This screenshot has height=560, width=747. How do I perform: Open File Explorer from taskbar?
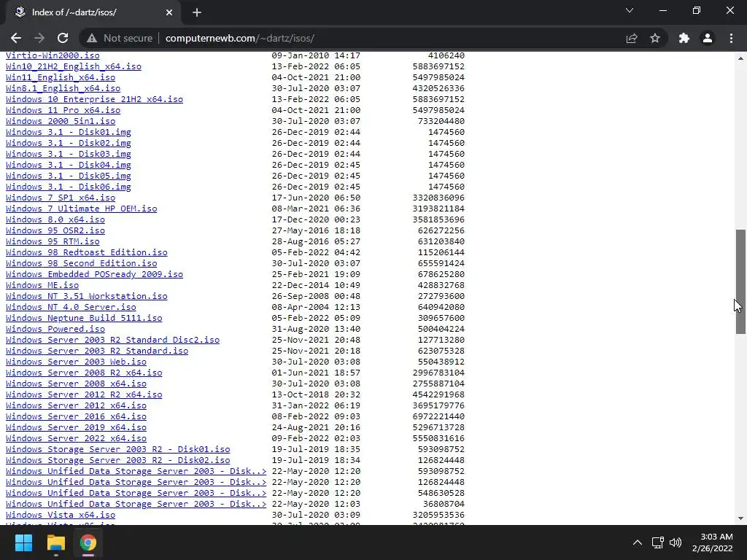[x=55, y=542]
